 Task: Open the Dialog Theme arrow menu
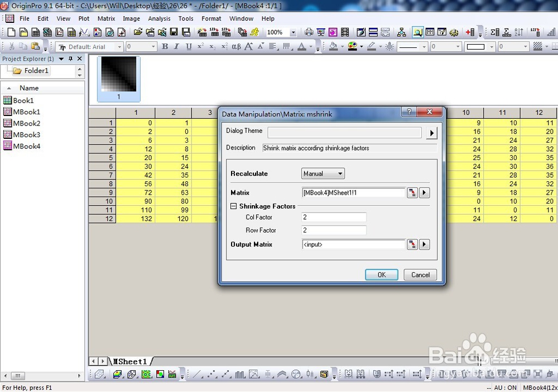click(431, 133)
